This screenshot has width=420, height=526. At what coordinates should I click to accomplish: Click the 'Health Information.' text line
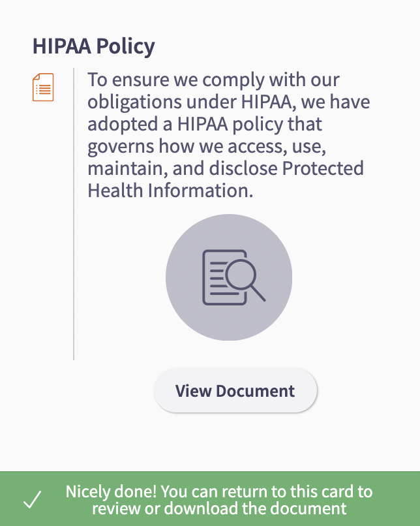pos(169,191)
